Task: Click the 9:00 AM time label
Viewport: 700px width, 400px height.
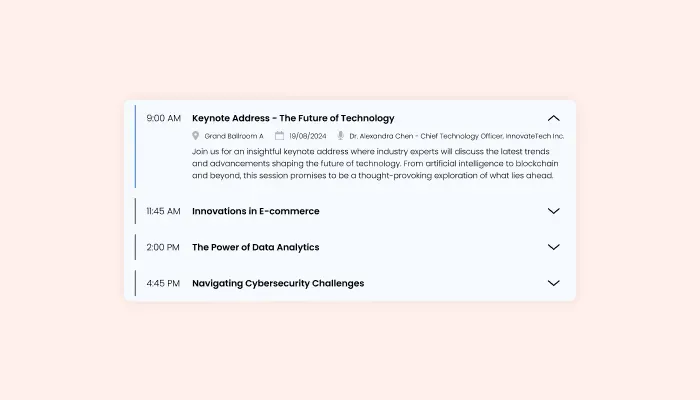Action: tap(163, 118)
